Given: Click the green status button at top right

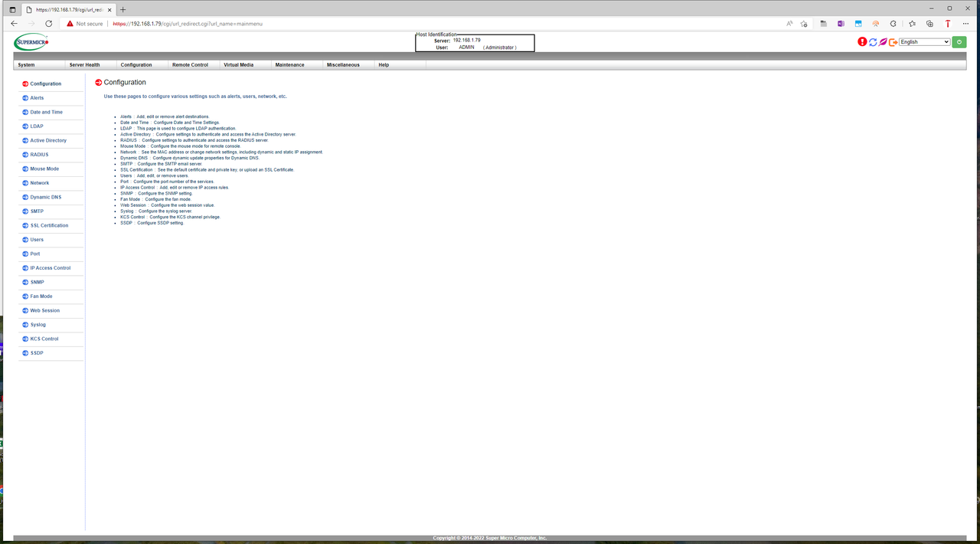Looking at the screenshot, I should pos(959,42).
